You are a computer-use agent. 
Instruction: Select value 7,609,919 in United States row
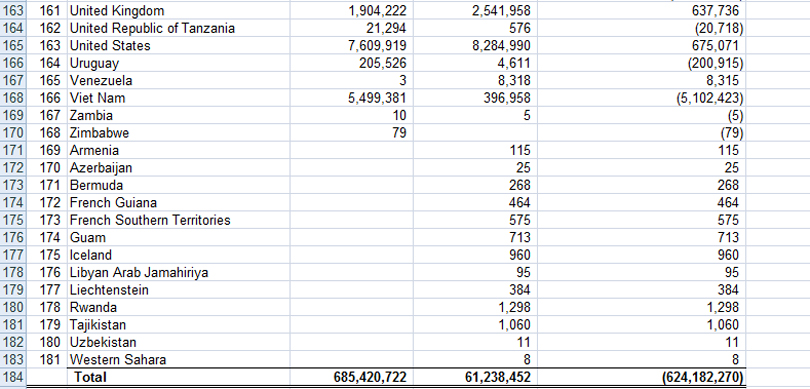pyautogui.click(x=352, y=45)
